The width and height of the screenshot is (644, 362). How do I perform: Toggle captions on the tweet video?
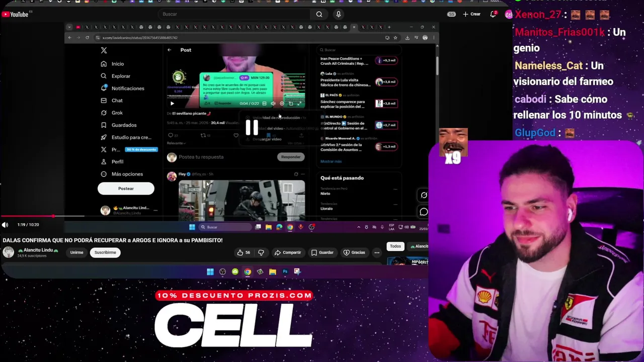point(264,104)
